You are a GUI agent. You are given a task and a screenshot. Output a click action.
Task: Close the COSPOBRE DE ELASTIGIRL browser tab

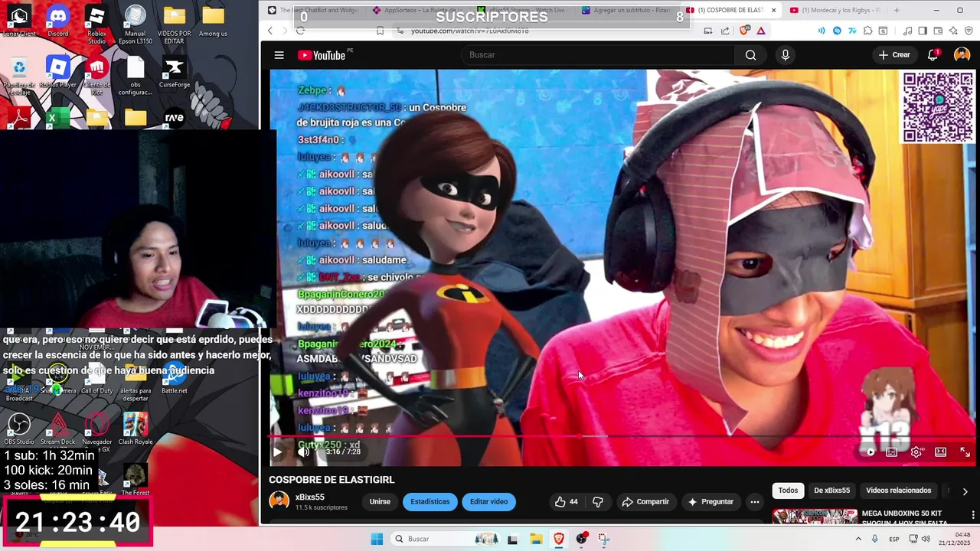coord(773,11)
